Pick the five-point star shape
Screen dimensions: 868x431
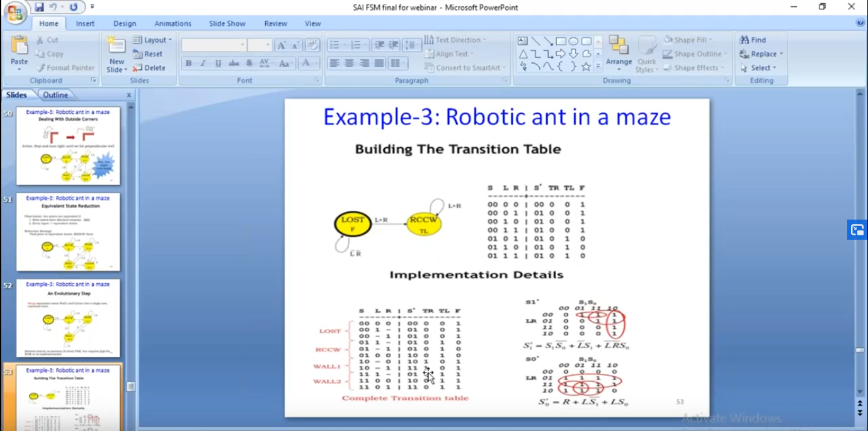(x=586, y=66)
